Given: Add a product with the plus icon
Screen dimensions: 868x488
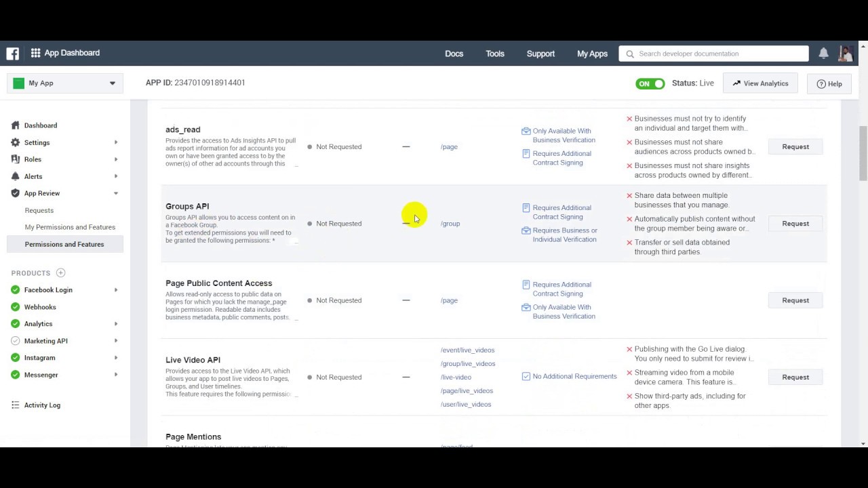Looking at the screenshot, I should tap(60, 273).
